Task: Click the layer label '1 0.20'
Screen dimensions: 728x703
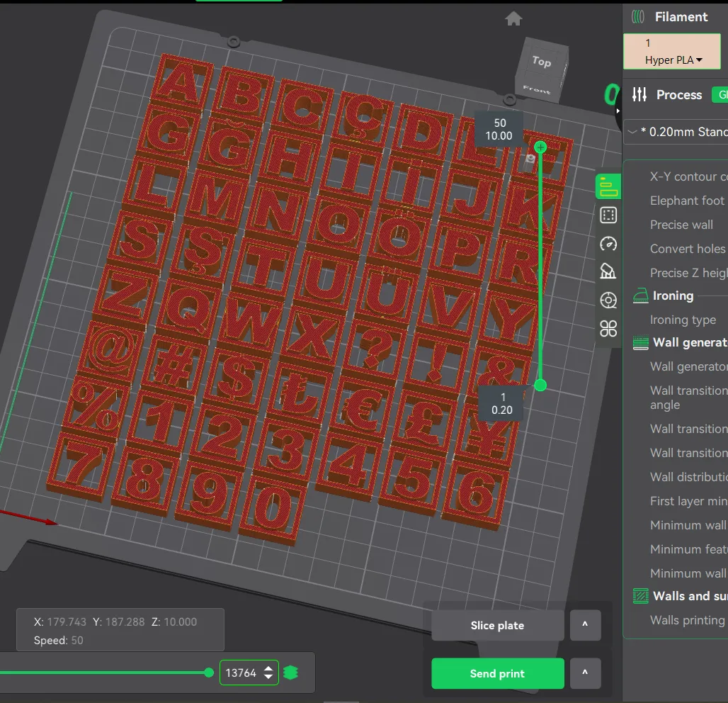Action: [502, 404]
